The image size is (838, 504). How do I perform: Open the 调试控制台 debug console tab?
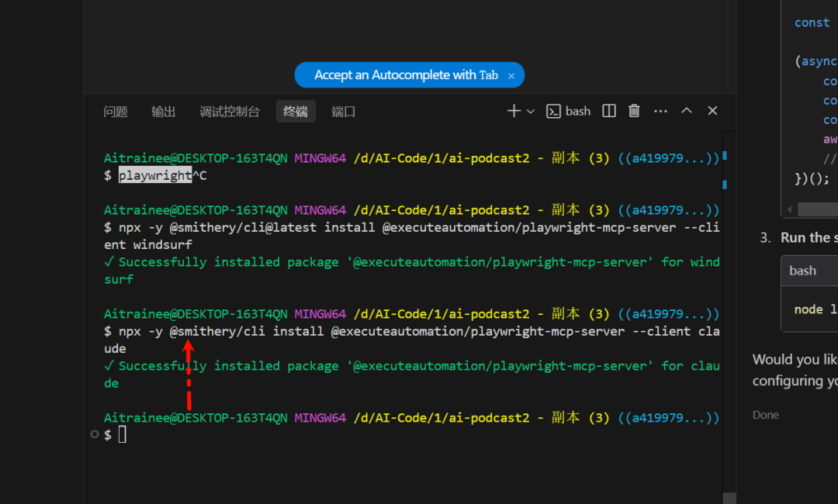pos(230,112)
